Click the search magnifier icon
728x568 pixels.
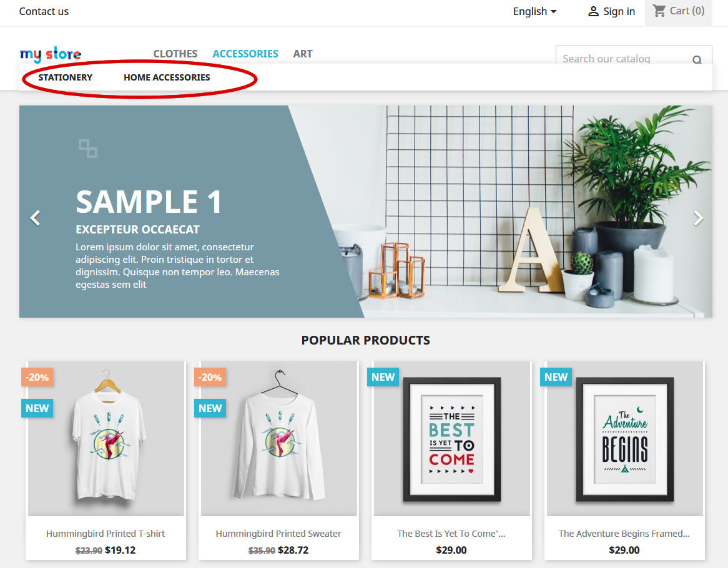coord(697,59)
